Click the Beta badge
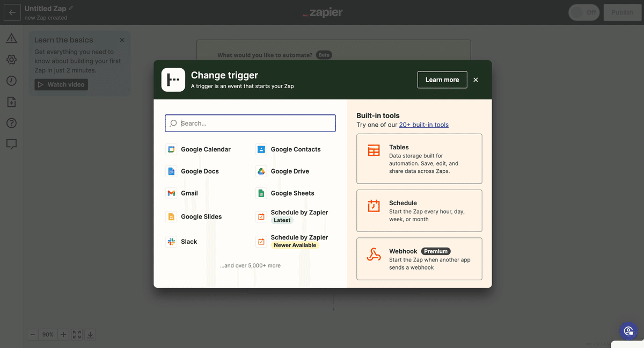Image resolution: width=644 pixels, height=348 pixels. (x=324, y=55)
